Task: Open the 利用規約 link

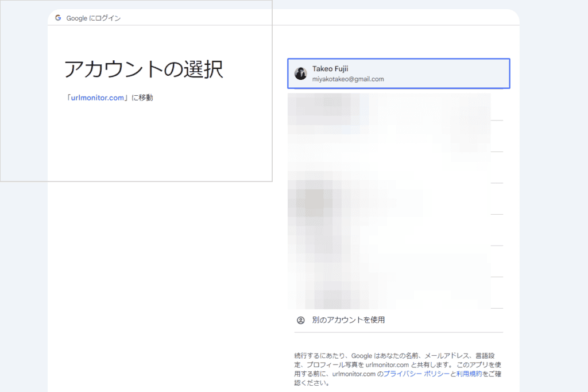Action: pyautogui.click(x=469, y=374)
